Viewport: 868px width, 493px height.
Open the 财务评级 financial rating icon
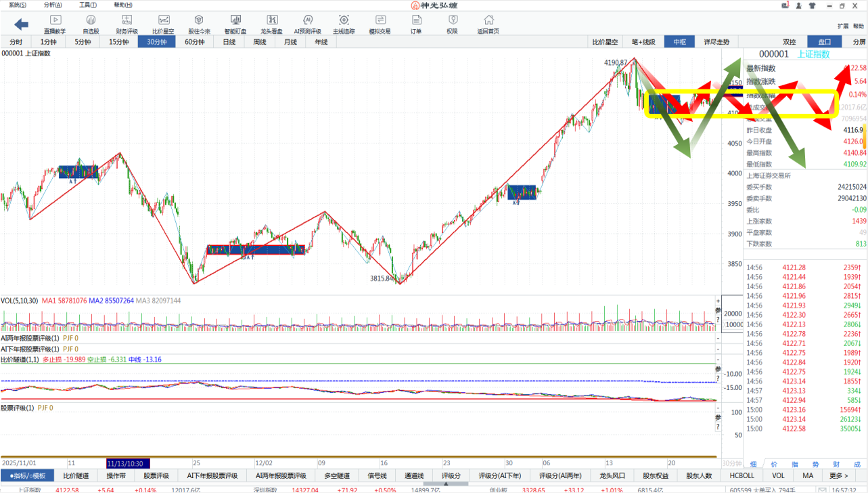point(127,24)
